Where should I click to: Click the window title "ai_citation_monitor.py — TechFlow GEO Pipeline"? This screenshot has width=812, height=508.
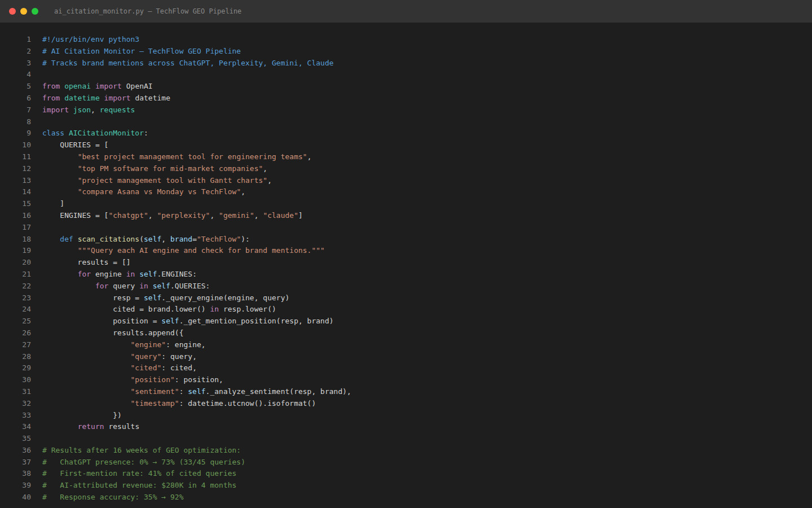[x=148, y=11]
